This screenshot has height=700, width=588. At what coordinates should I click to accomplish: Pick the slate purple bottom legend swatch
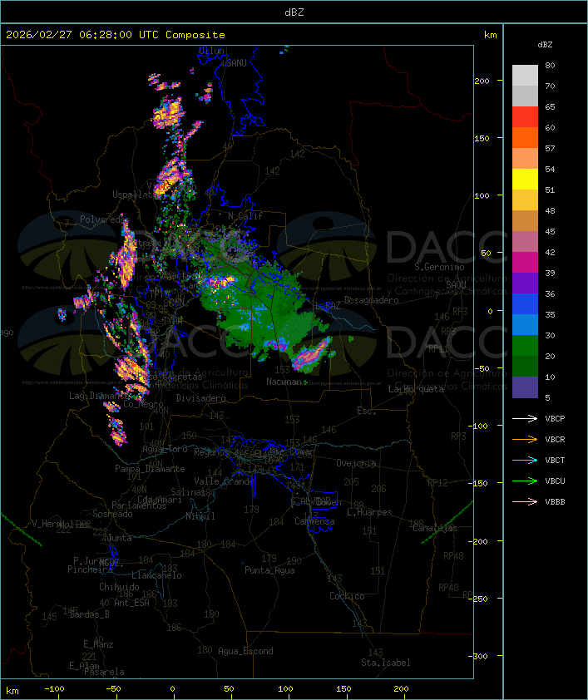(x=525, y=387)
